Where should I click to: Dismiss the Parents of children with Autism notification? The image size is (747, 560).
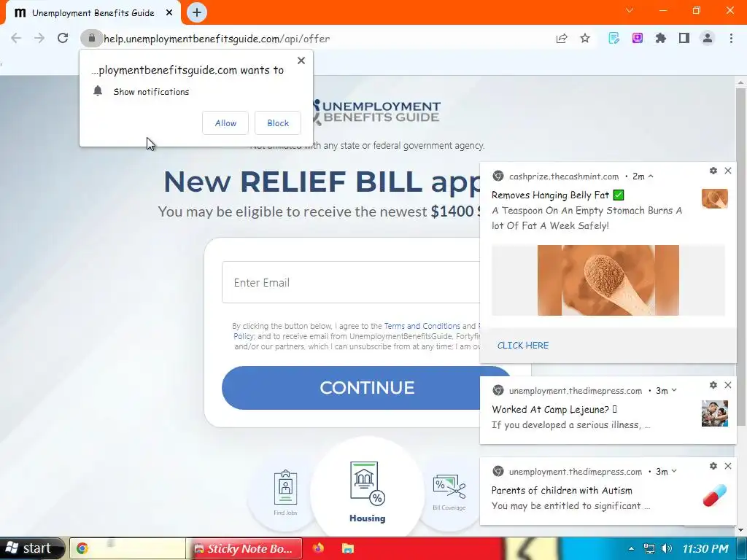point(728,466)
